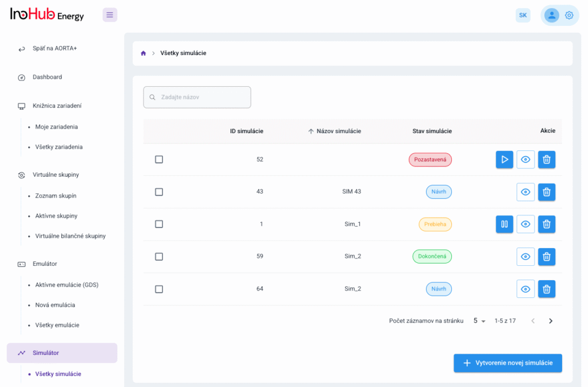Delete simulation SIM 43 using trash icon

(x=547, y=192)
